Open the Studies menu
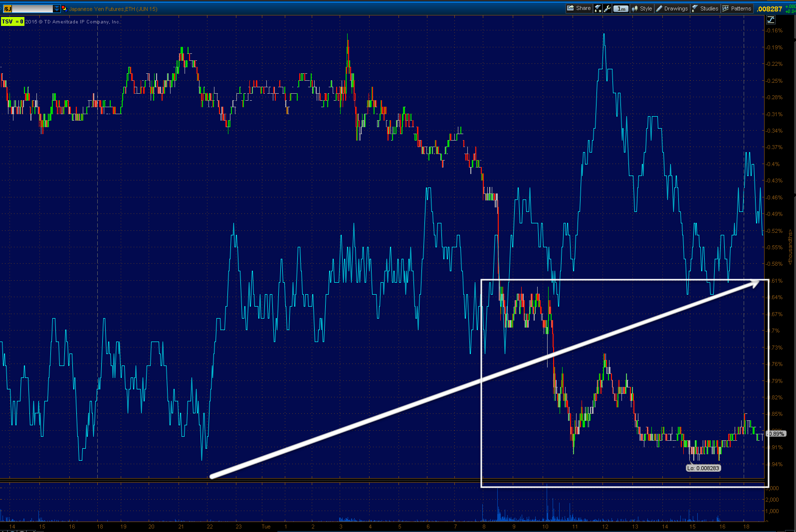Screen dimensions: 796x532 coord(705,8)
